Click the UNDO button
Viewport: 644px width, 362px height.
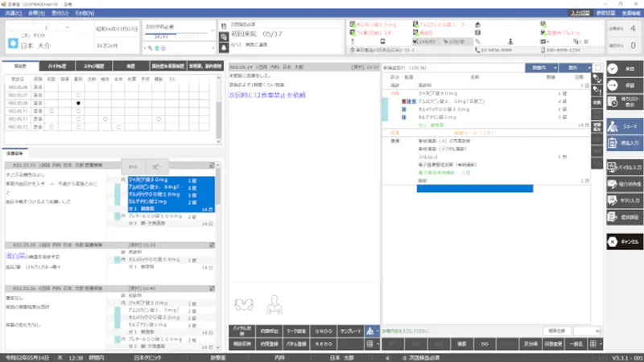point(324,331)
